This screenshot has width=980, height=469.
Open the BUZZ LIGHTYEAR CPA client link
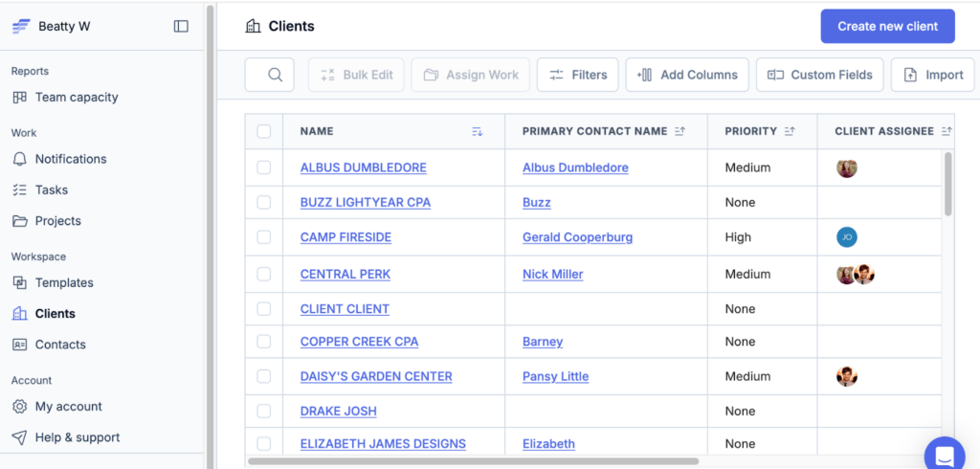click(x=365, y=203)
